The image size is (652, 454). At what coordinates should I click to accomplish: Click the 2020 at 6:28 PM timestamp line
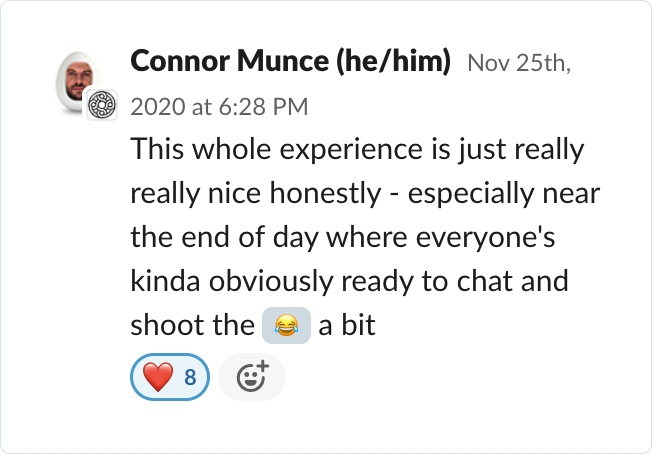tap(219, 106)
